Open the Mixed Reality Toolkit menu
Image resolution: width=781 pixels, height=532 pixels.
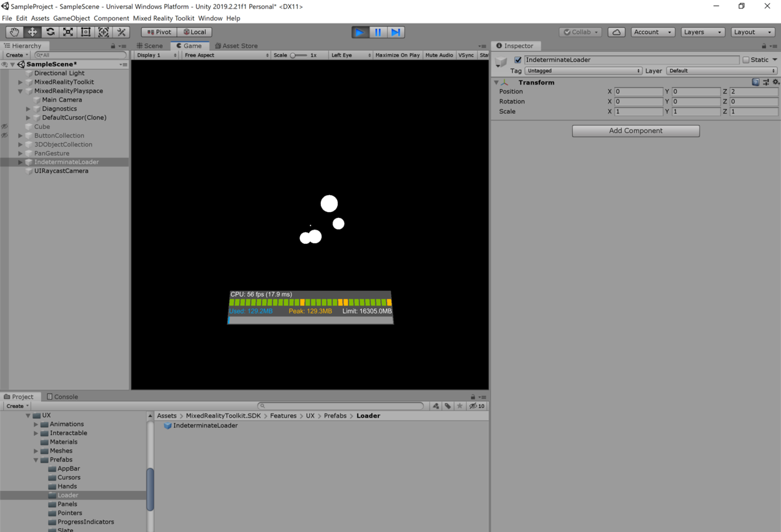pyautogui.click(x=163, y=18)
